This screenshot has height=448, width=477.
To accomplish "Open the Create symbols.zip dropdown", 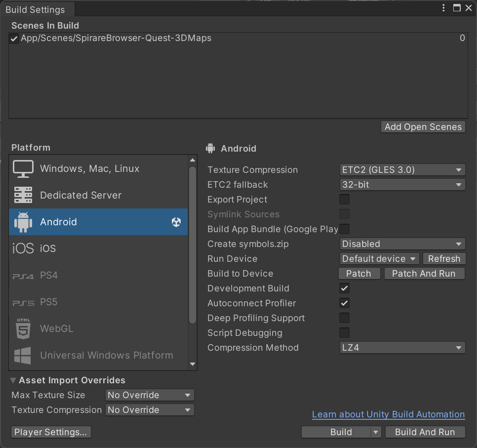I will click(402, 244).
